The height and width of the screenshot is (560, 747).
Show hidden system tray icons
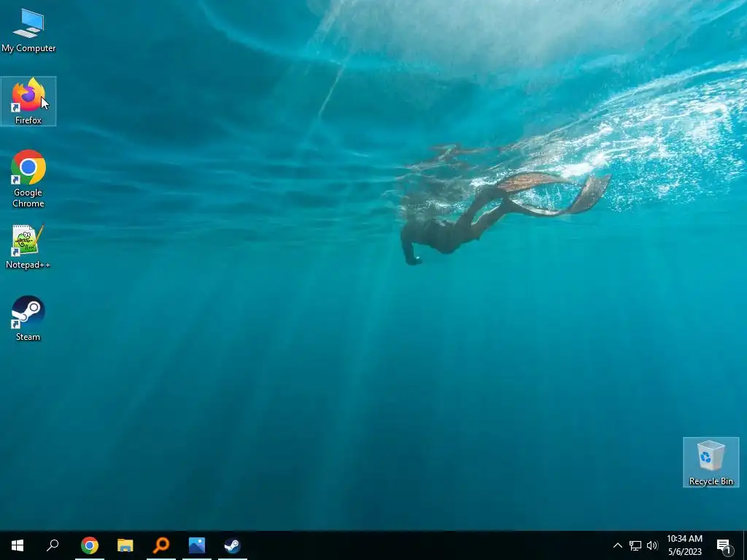pos(617,545)
